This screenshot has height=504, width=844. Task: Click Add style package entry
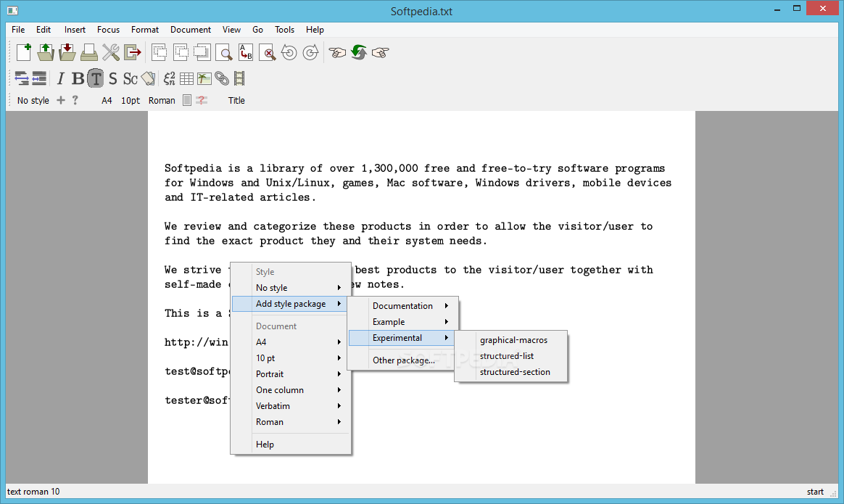[x=289, y=304]
